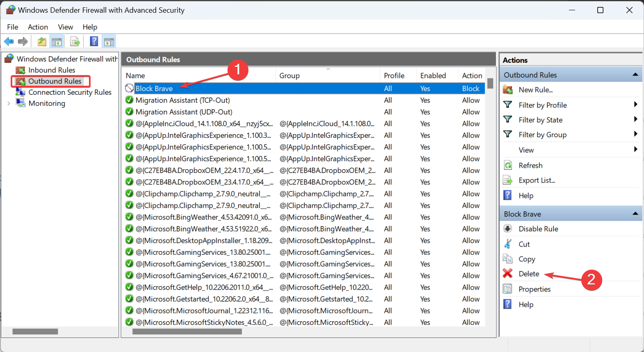Image resolution: width=644 pixels, height=352 pixels.
Task: Select Inbound Rules in the console tree
Action: click(x=52, y=70)
